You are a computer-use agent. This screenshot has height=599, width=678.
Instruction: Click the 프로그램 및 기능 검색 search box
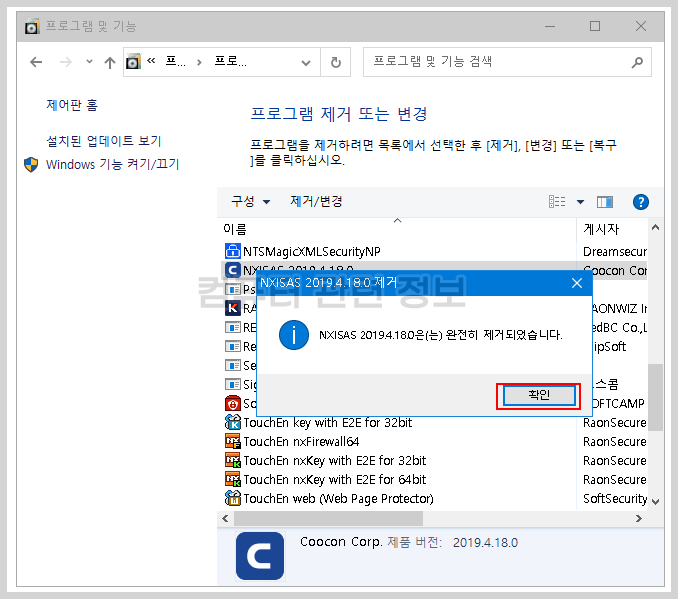coord(507,62)
